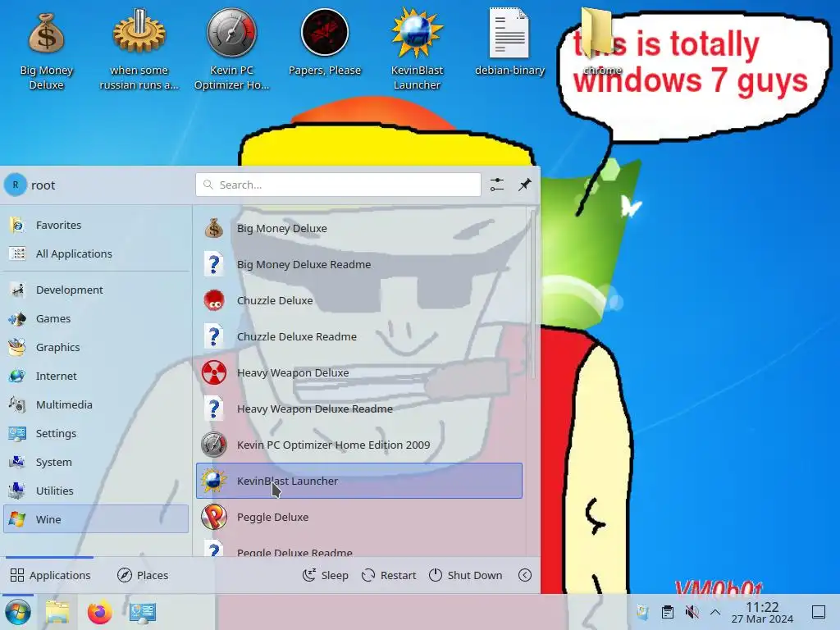Open the Graphics category
Screen dimensions: 840x630
(x=96, y=347)
